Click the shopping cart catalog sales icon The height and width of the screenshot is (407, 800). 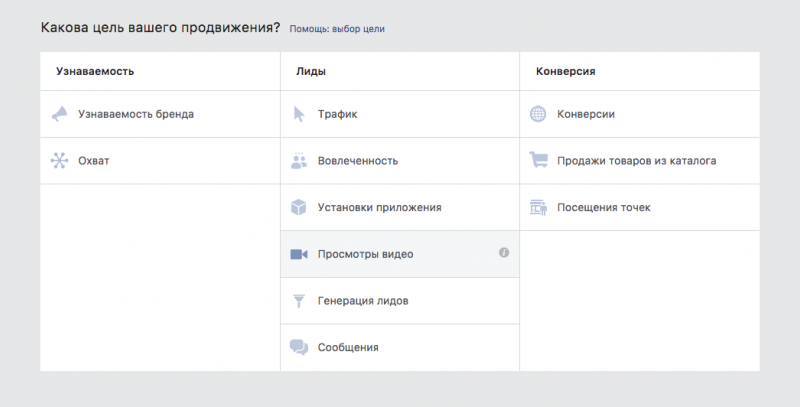point(538,160)
